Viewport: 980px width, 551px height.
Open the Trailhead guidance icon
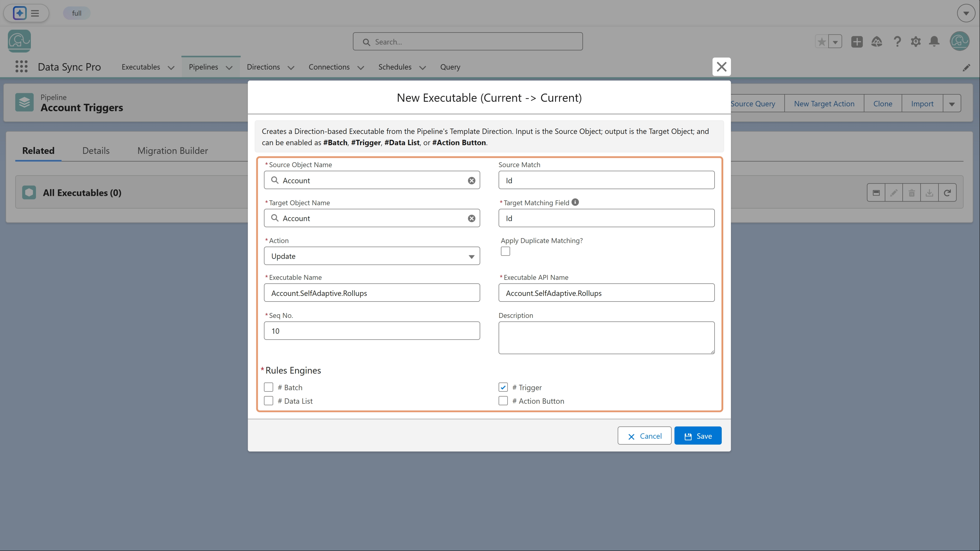877,41
